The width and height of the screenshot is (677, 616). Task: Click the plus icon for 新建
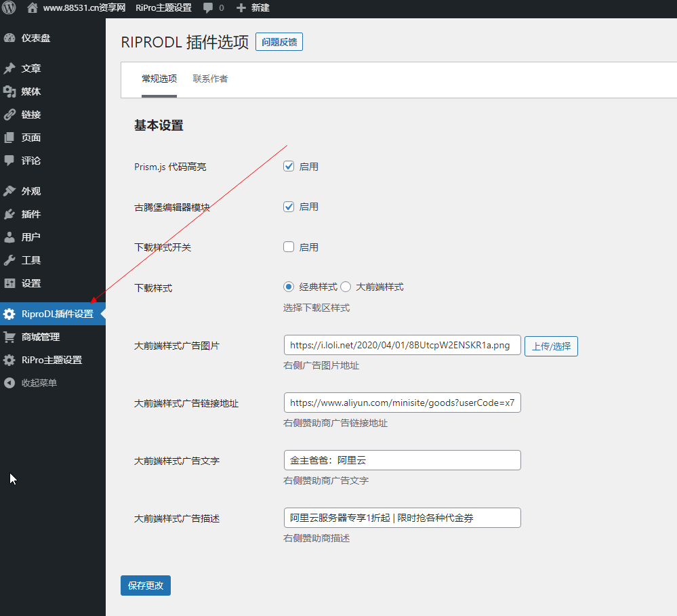[x=241, y=7]
